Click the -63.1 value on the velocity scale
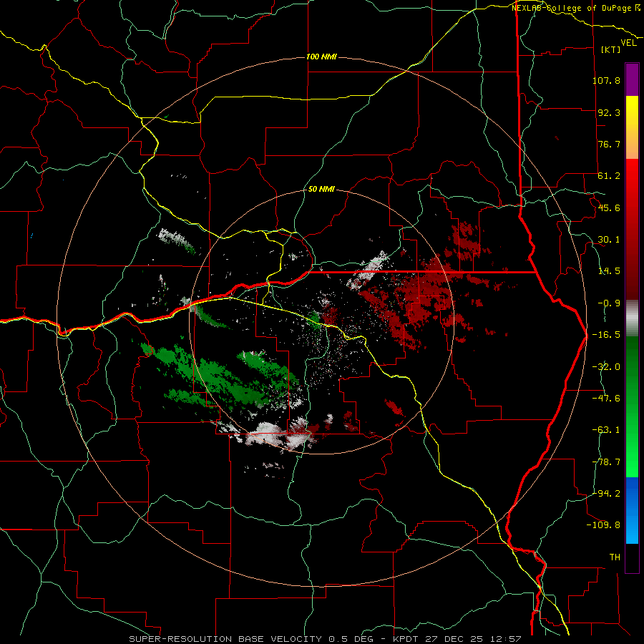Viewport: 644px width, 644px height. point(606,430)
